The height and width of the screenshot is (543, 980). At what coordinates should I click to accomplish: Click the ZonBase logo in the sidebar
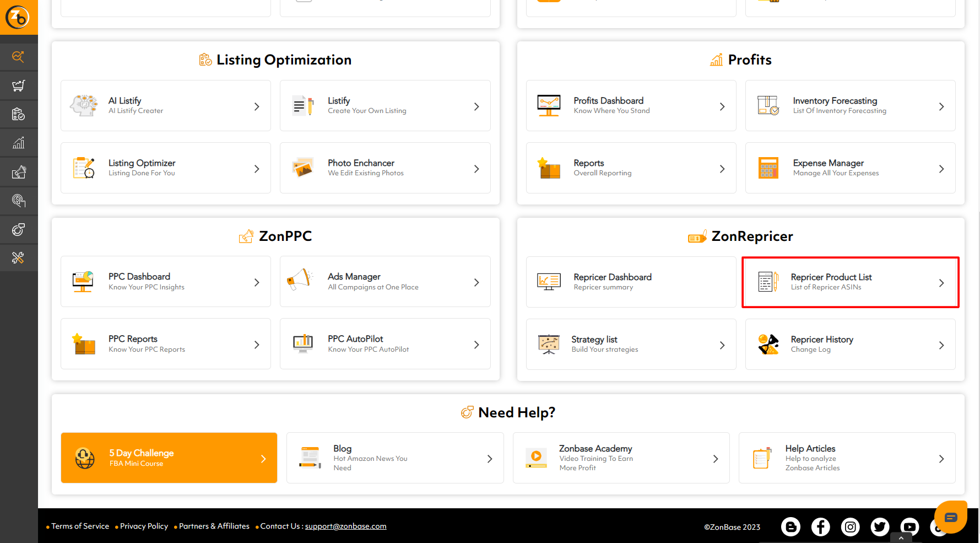pos(18,17)
